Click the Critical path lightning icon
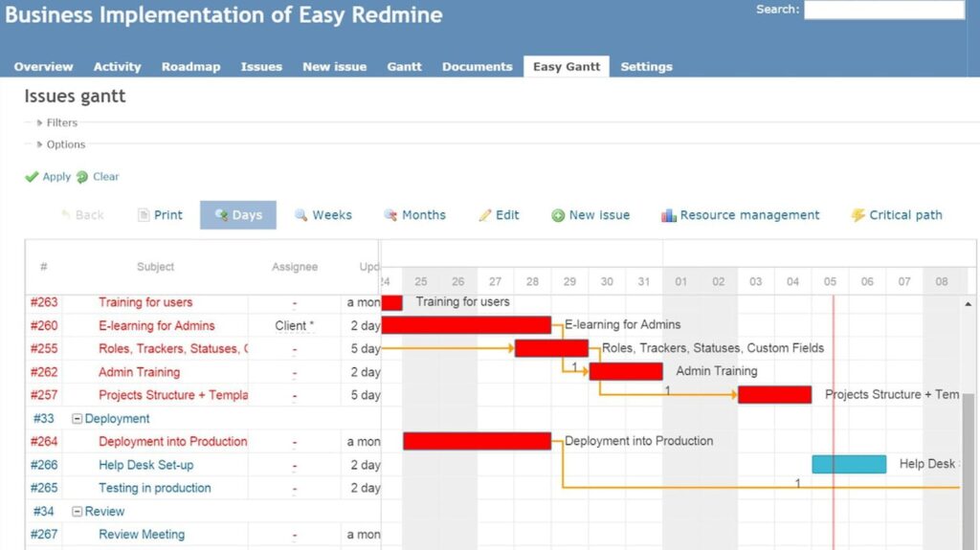 (x=857, y=215)
